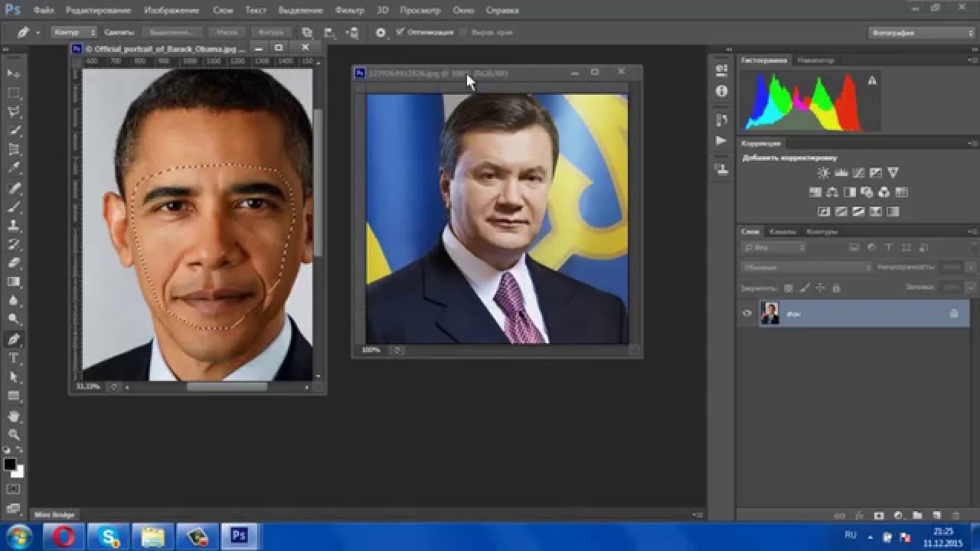This screenshot has height=551, width=980.
Task: Open the Info panel icon
Action: [x=721, y=91]
